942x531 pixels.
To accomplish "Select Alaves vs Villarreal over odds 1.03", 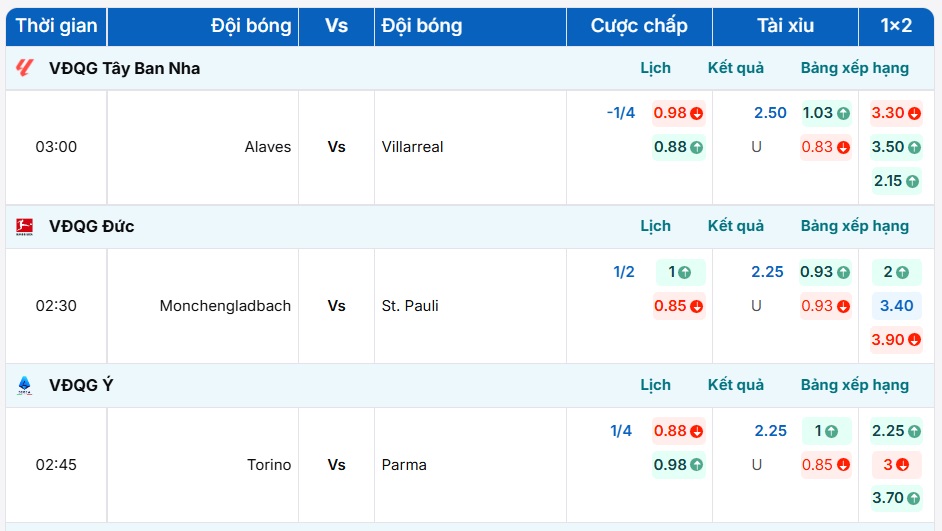I will 825,113.
